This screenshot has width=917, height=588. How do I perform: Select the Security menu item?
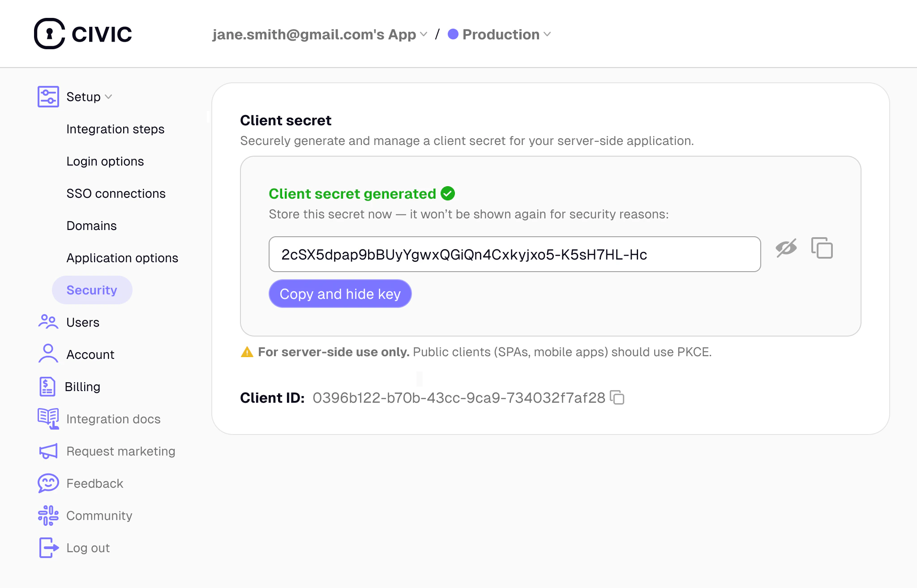pos(92,290)
